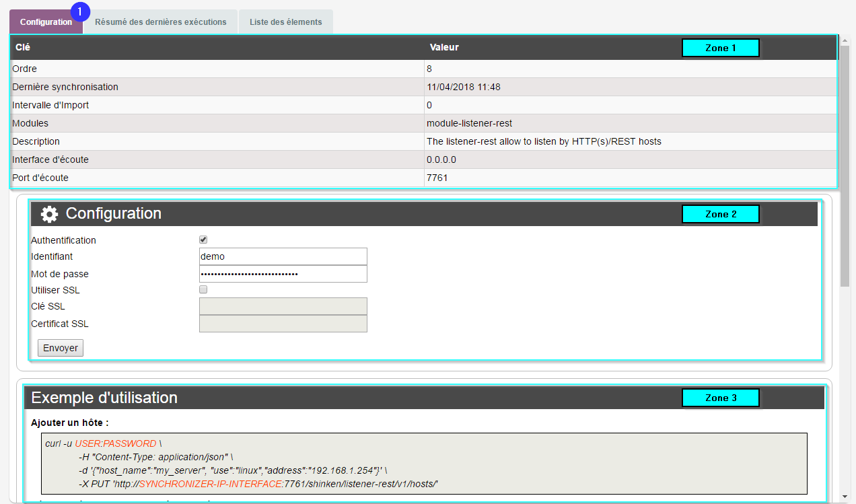This screenshot has height=504, width=856.
Task: Focus the Mot de passe field
Action: [283, 274]
